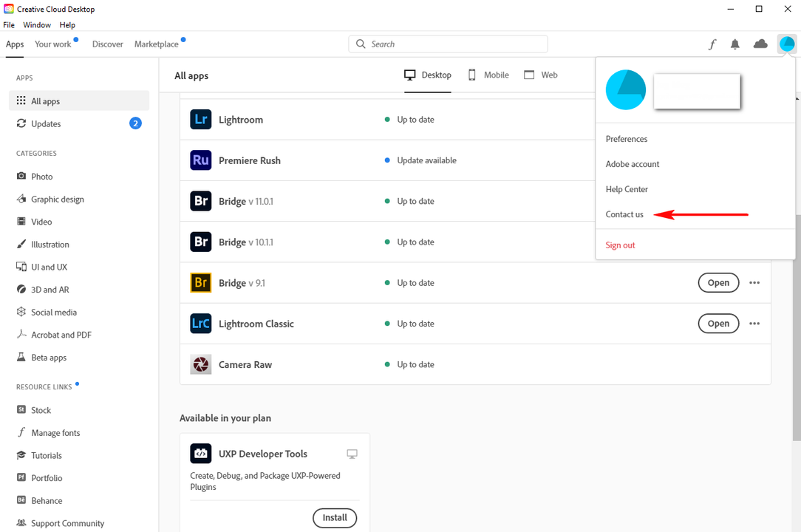Click the Bridge v 11.0.1 icon
The image size is (801, 532).
point(201,201)
